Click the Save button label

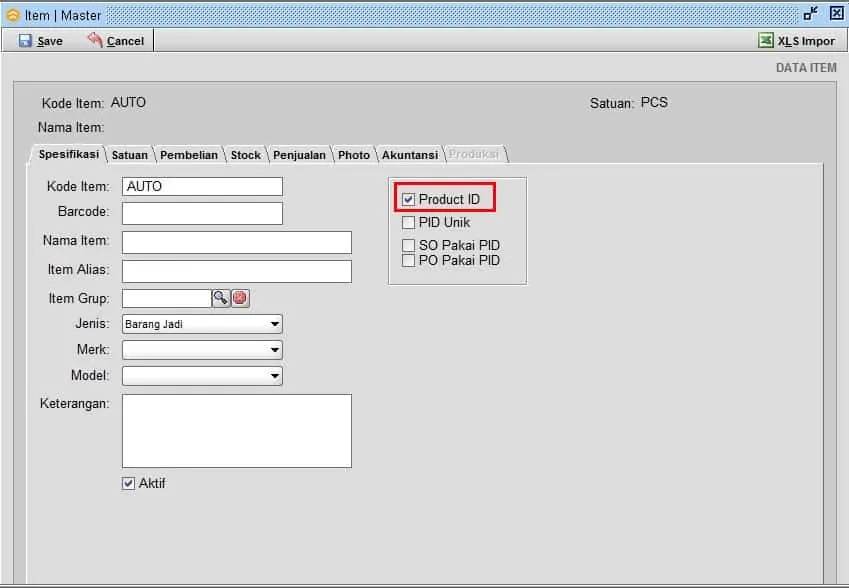click(50, 41)
